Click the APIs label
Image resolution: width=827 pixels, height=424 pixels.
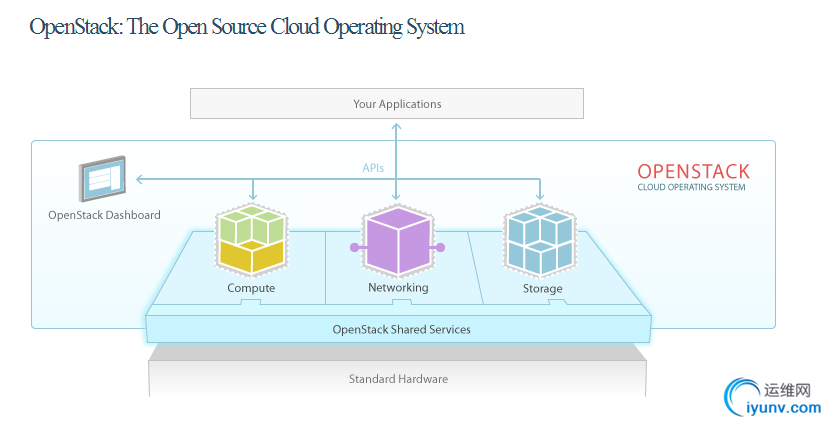(x=373, y=168)
